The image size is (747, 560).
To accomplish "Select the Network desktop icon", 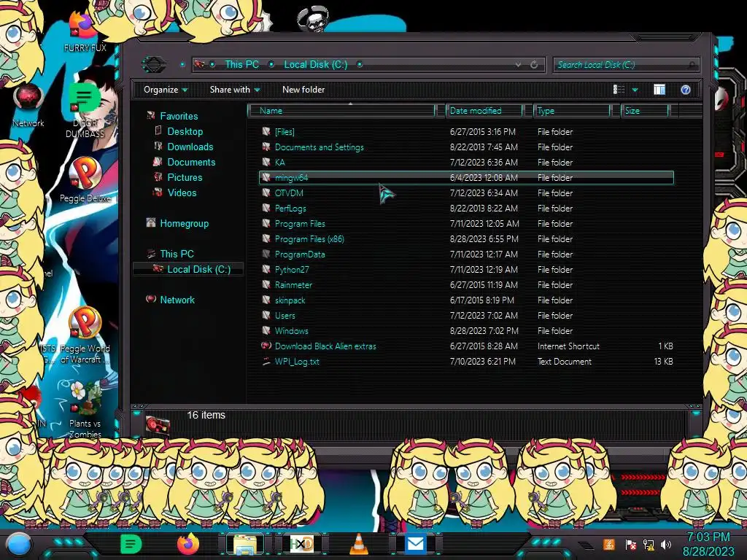I will [x=28, y=106].
